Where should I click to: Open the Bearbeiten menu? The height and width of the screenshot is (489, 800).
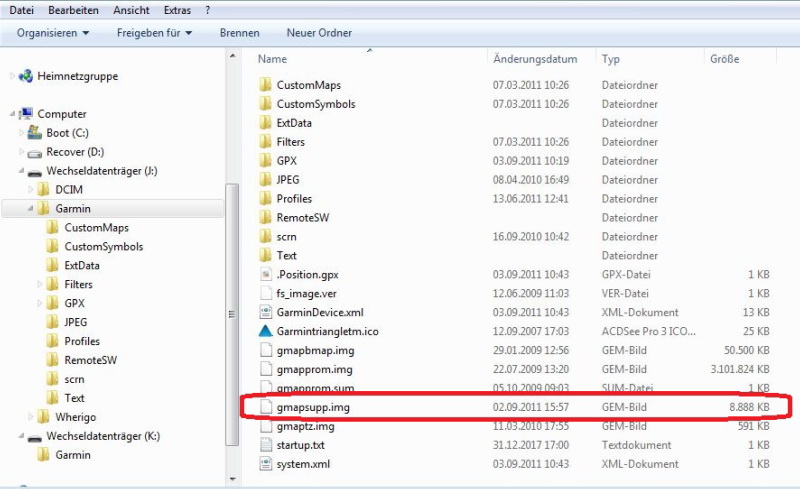coord(73,10)
